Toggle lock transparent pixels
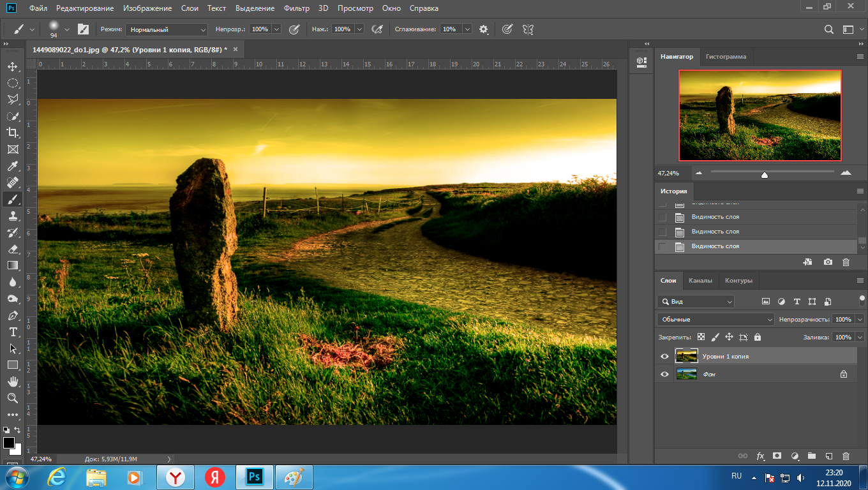 point(701,337)
